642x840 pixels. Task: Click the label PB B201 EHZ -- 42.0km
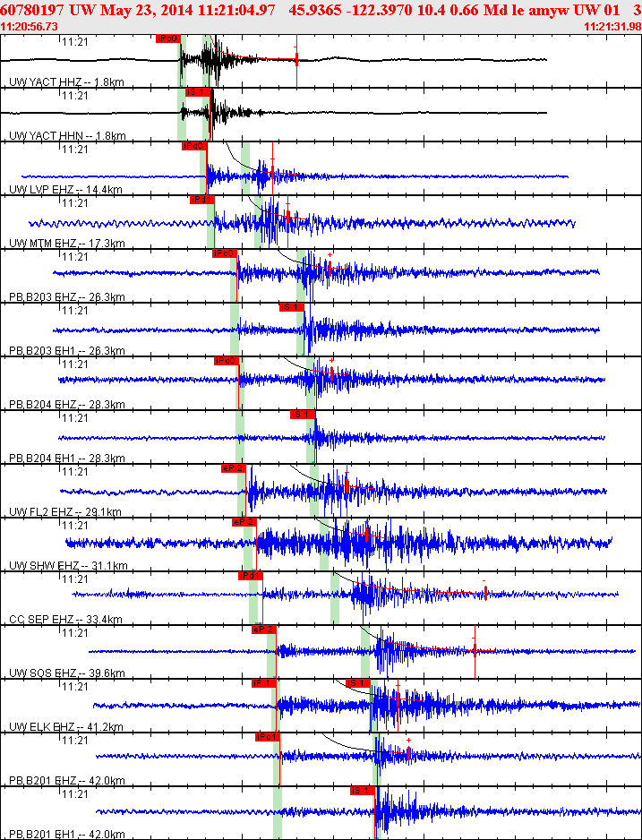click(x=67, y=781)
